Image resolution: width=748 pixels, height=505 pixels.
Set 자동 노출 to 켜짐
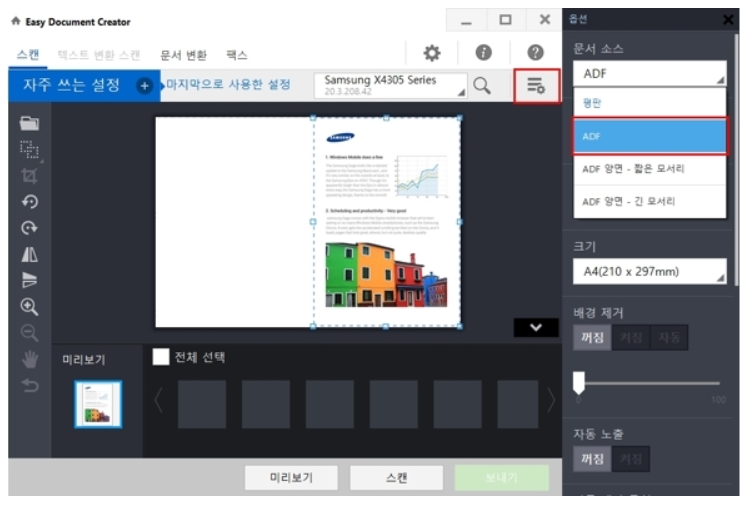631,459
